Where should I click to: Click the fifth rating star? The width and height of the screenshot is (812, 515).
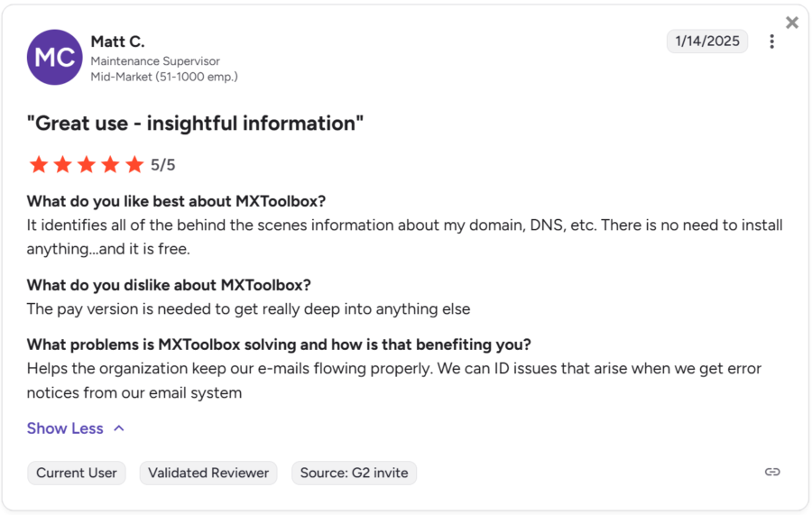pos(134,164)
